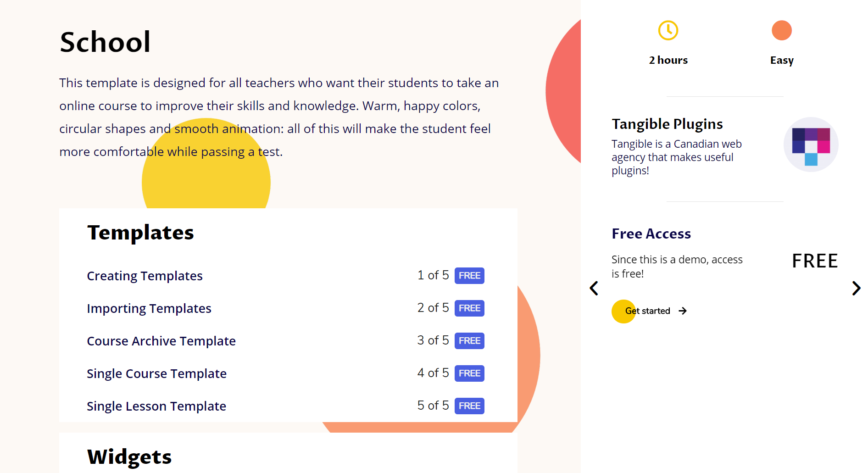
Task: Click the arrow beside Get started
Action: pyautogui.click(x=683, y=311)
